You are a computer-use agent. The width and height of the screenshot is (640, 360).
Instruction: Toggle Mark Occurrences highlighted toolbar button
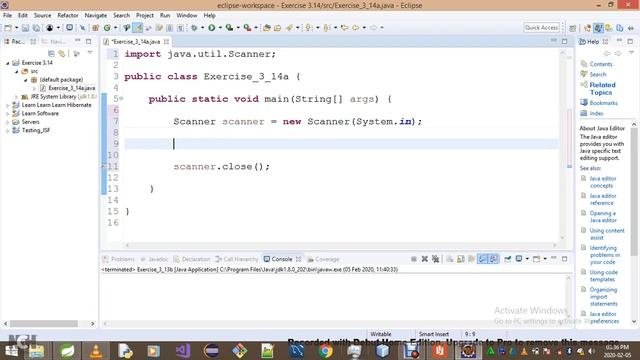tap(138, 28)
